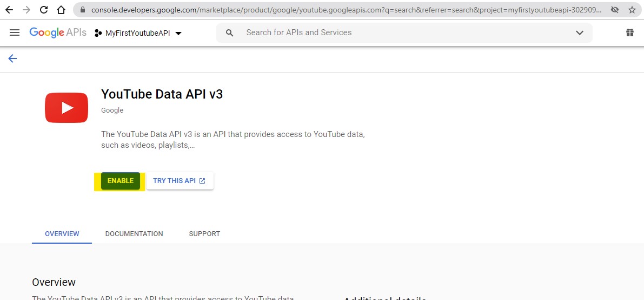This screenshot has width=644, height=300.
Task: Select the Overview tab
Action: [62, 234]
